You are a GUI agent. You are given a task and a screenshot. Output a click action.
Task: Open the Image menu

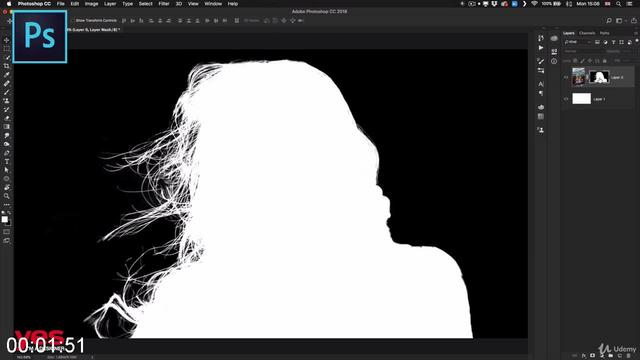click(x=91, y=4)
